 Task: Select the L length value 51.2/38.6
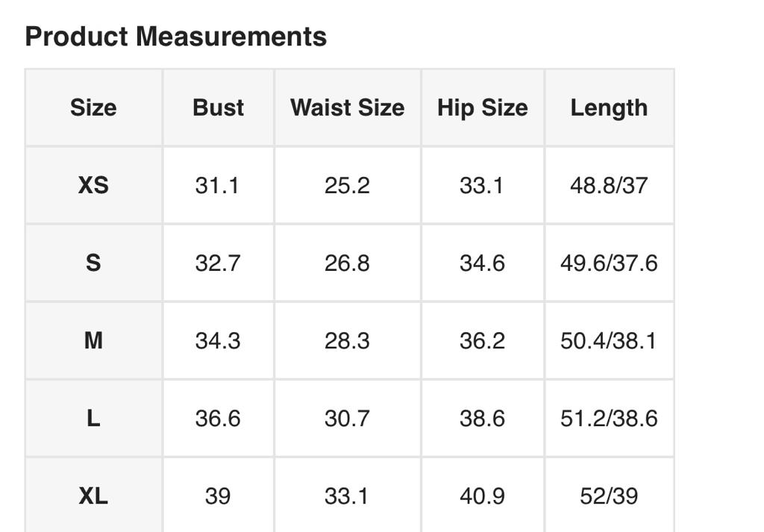[609, 418]
